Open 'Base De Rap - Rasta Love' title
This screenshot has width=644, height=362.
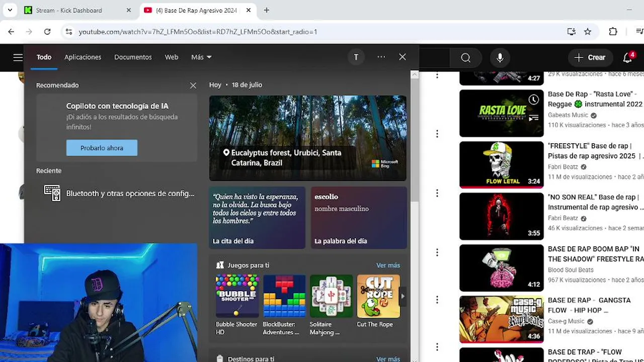595,99
